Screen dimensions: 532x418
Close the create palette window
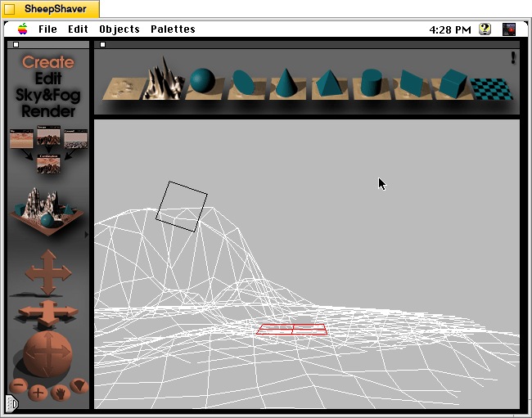[x=103, y=45]
